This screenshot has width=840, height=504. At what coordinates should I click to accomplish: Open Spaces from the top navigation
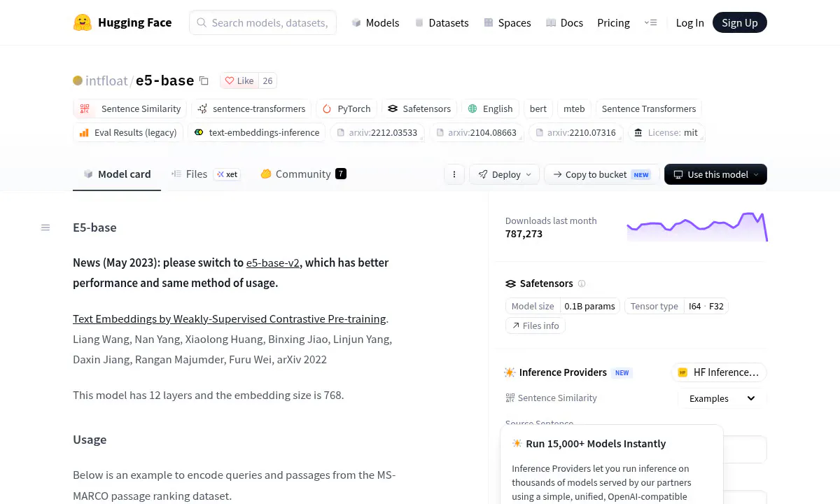[507, 22]
